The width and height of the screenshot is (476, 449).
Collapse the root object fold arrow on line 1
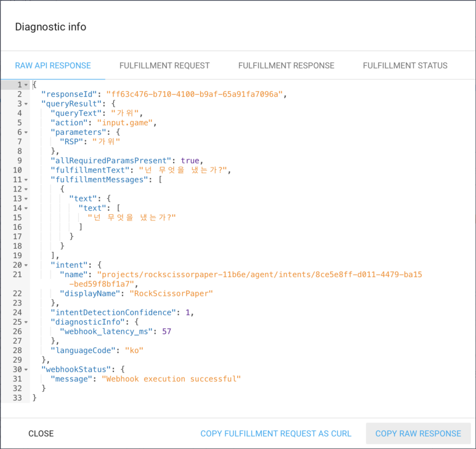pyautogui.click(x=26, y=84)
